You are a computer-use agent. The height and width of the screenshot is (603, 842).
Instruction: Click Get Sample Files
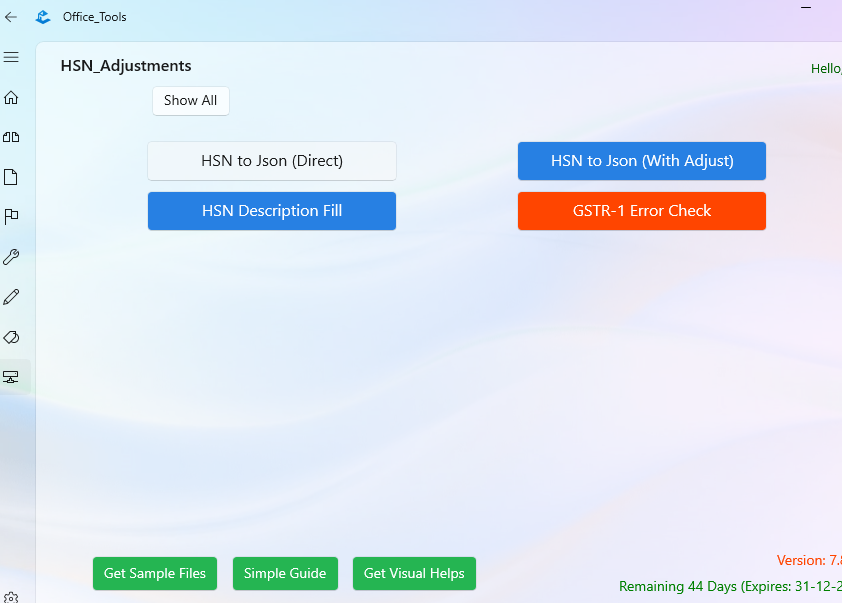(x=154, y=573)
